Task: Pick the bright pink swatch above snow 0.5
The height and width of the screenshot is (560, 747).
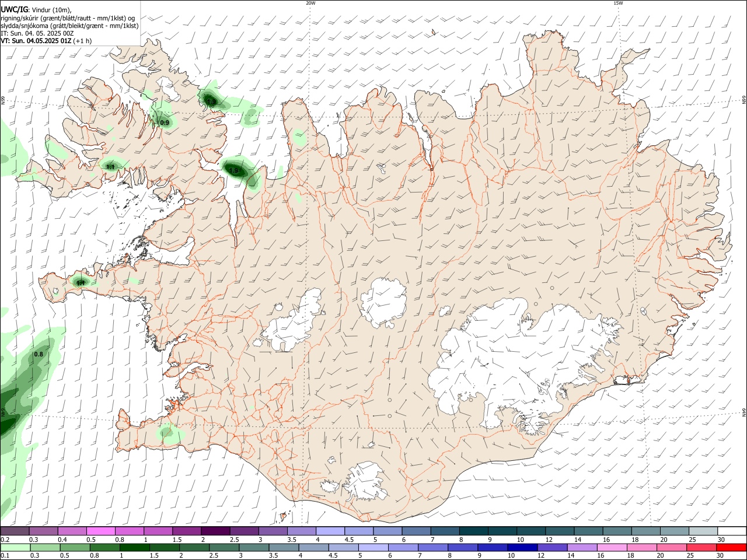Action: click(x=100, y=531)
